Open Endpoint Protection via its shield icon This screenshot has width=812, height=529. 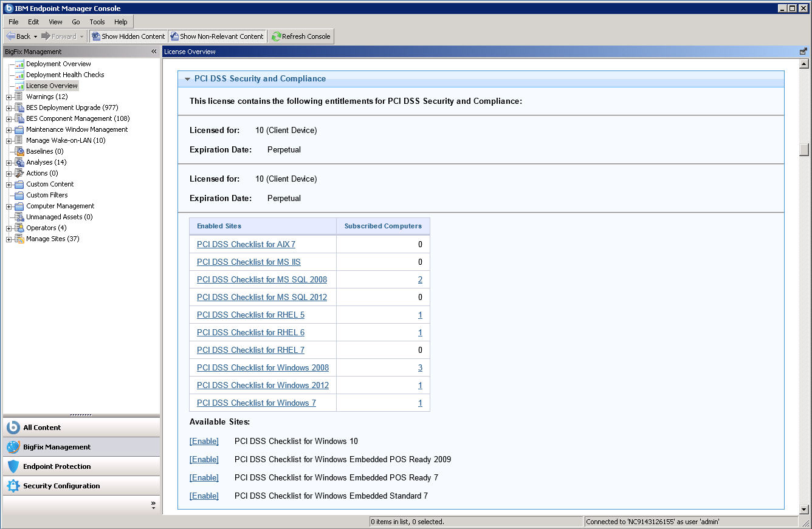pos(12,466)
